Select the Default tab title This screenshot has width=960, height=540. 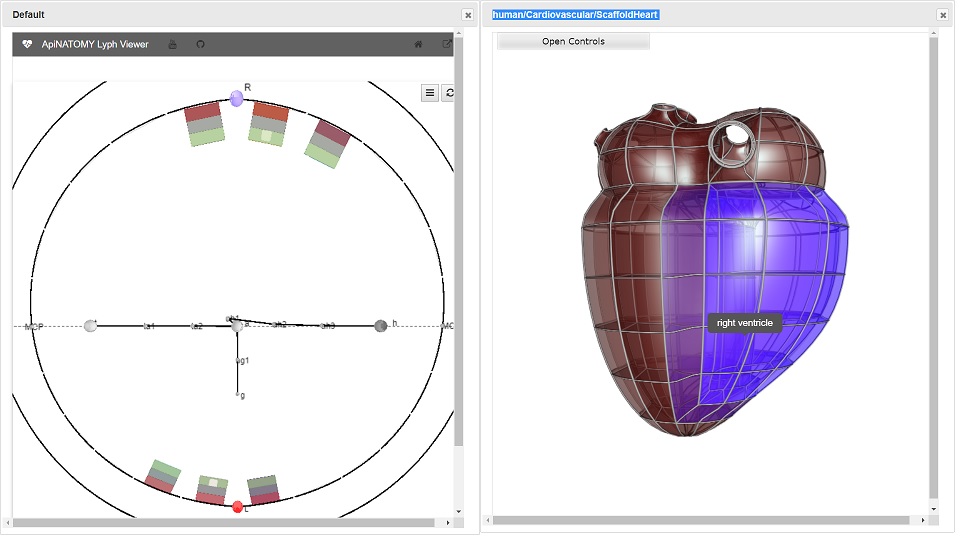(x=28, y=15)
